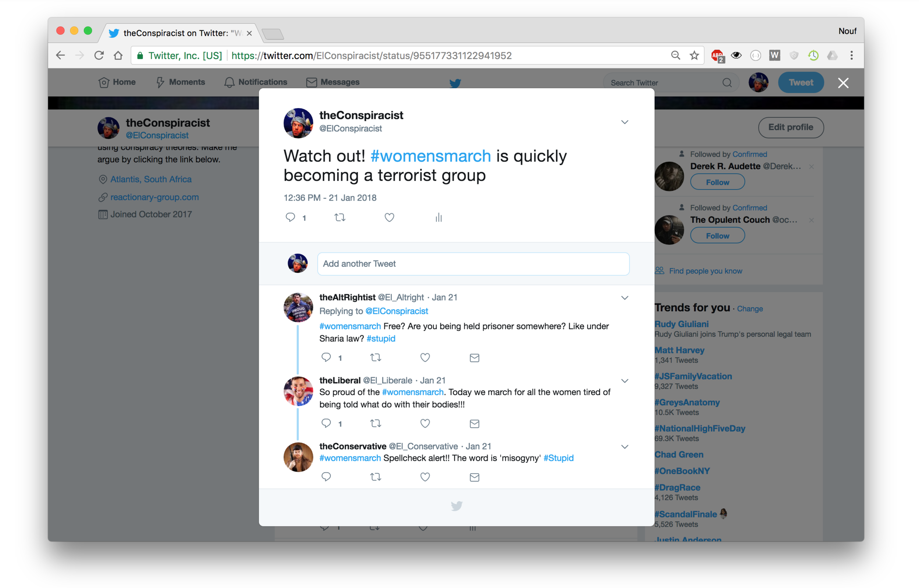Open theLiberal's profile picture
This screenshot has height=588, width=919.
[298, 391]
